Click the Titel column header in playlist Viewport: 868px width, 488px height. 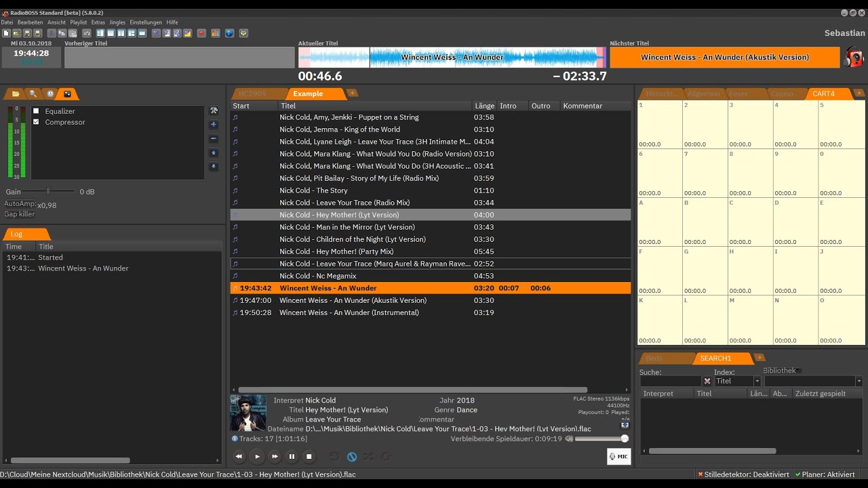(376, 106)
